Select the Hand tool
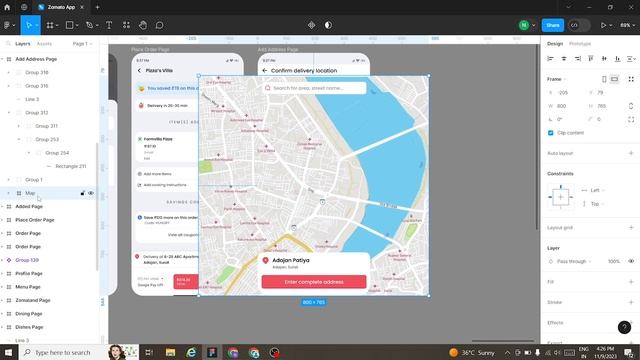Viewport: 640px width, 360px height. click(143, 25)
